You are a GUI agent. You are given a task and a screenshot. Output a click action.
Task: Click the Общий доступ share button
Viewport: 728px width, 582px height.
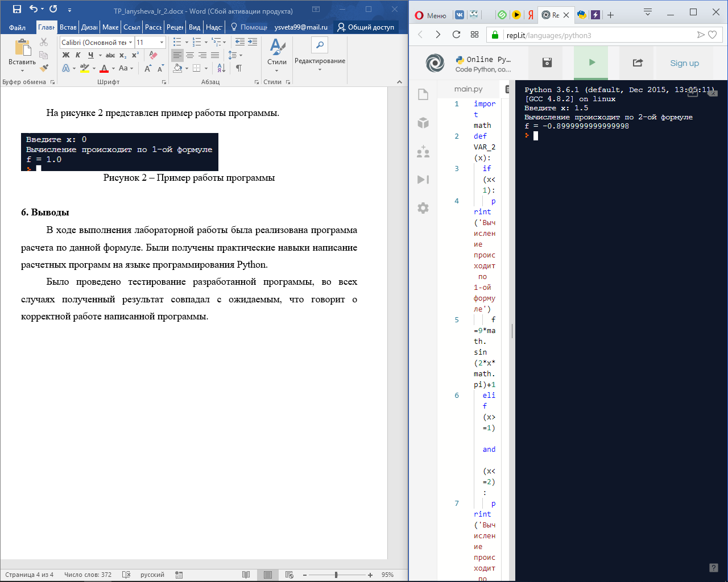[x=365, y=27]
